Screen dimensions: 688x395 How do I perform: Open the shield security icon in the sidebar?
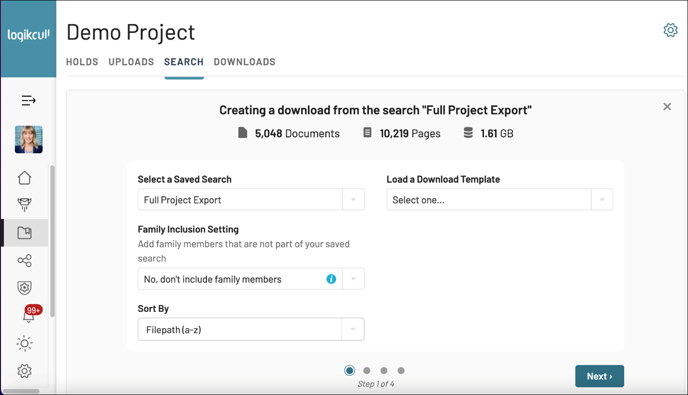coord(25,288)
